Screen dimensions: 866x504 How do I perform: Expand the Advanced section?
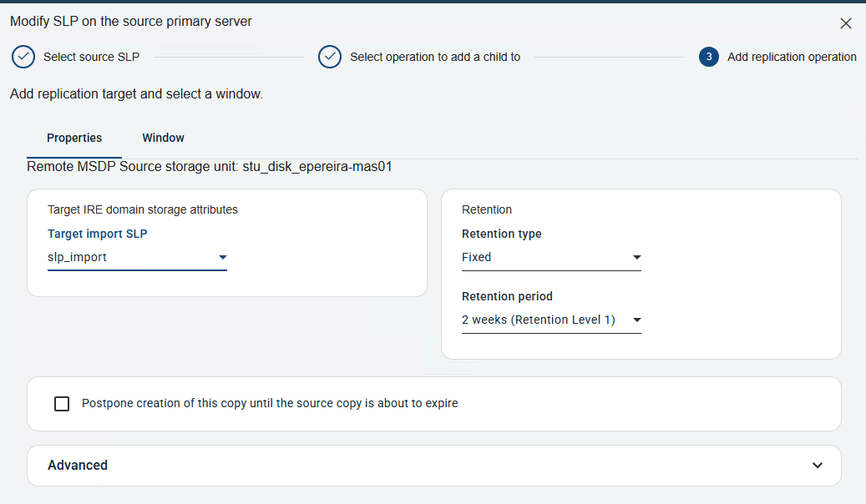click(x=78, y=466)
